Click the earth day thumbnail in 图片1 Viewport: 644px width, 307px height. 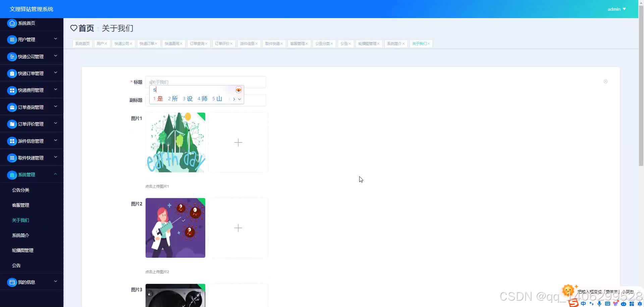175,142
